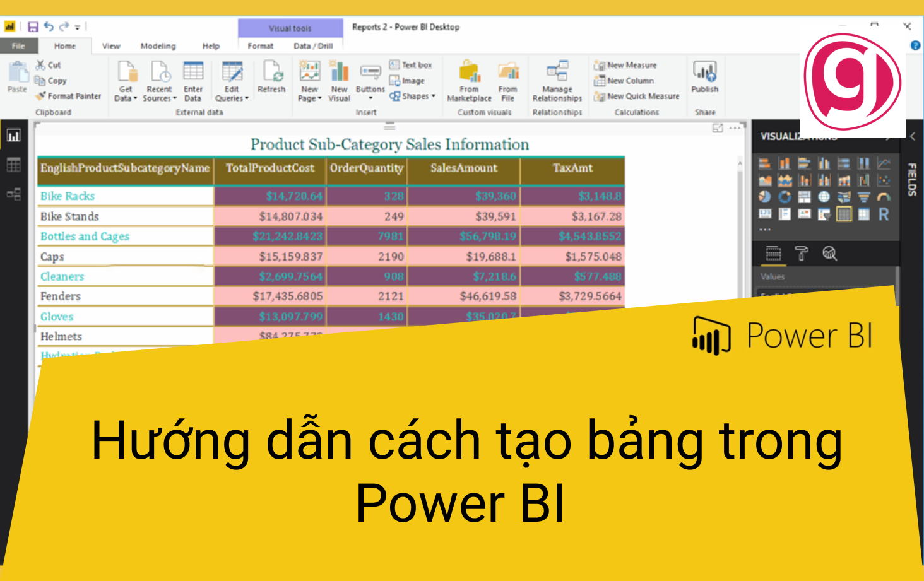Click the Analytics magnifying glass icon
Viewport: 924px width, 581px height.
[x=829, y=254]
